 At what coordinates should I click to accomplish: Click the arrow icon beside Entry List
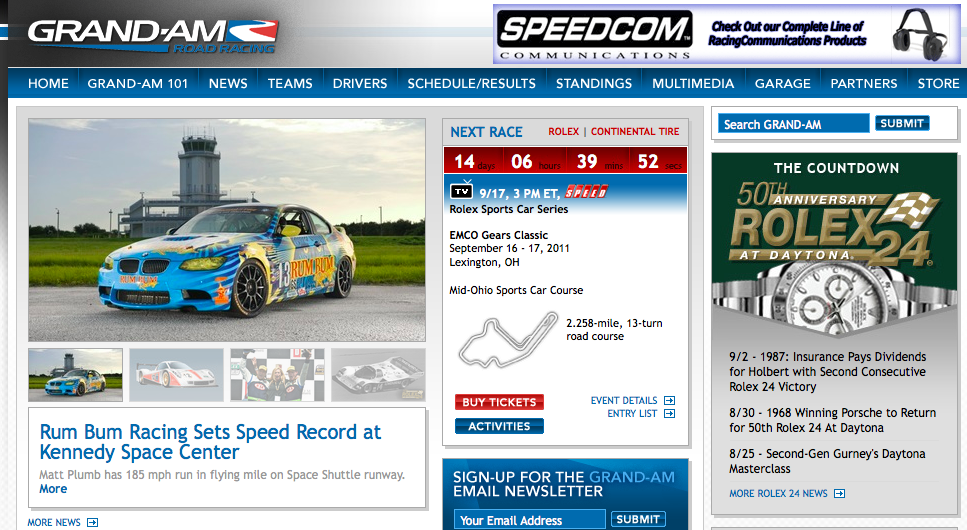tap(670, 414)
